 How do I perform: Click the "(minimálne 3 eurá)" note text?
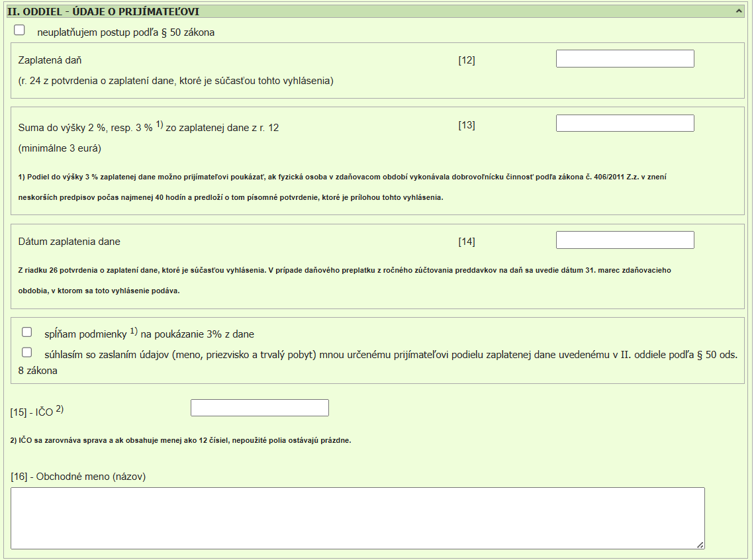coord(60,148)
